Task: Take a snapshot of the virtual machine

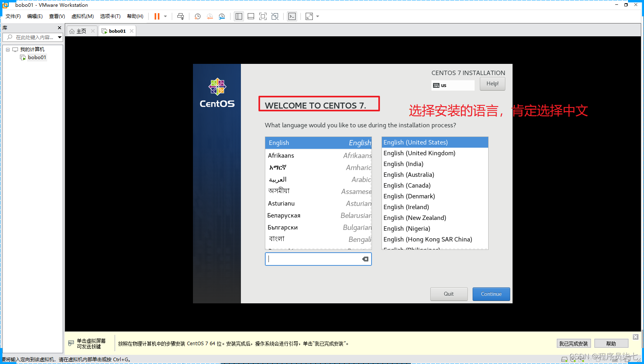Action: point(197,16)
